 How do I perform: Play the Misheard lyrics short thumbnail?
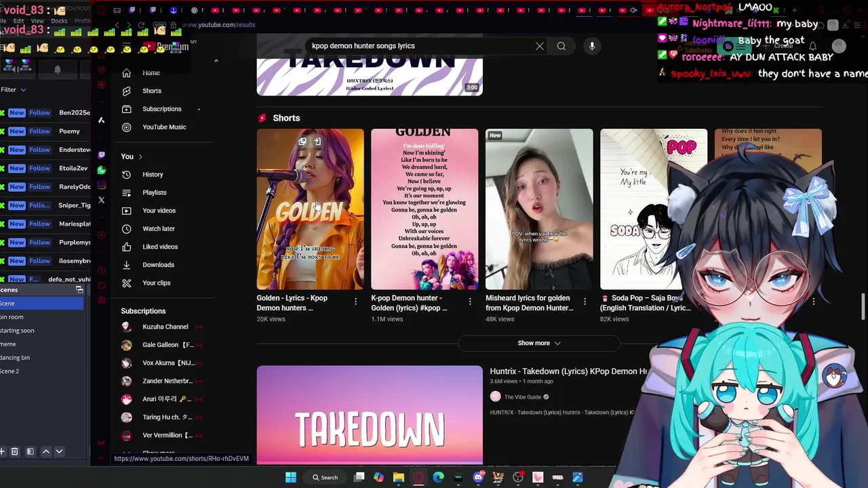pos(539,209)
